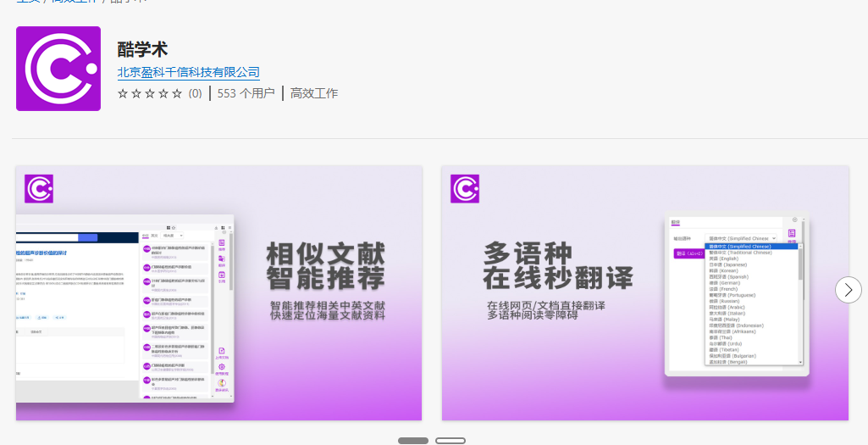Click the five-star rating row
The height and width of the screenshot is (445, 868).
click(149, 93)
